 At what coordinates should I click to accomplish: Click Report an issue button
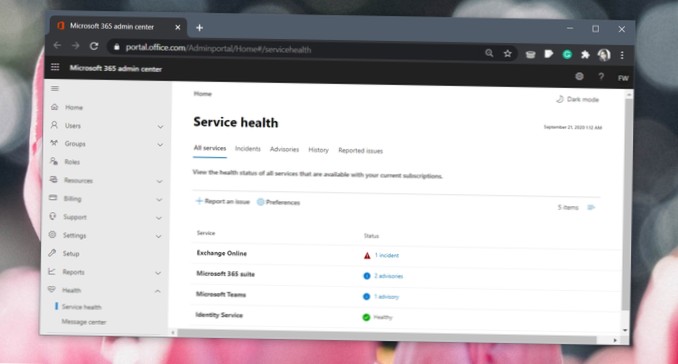[x=223, y=201]
